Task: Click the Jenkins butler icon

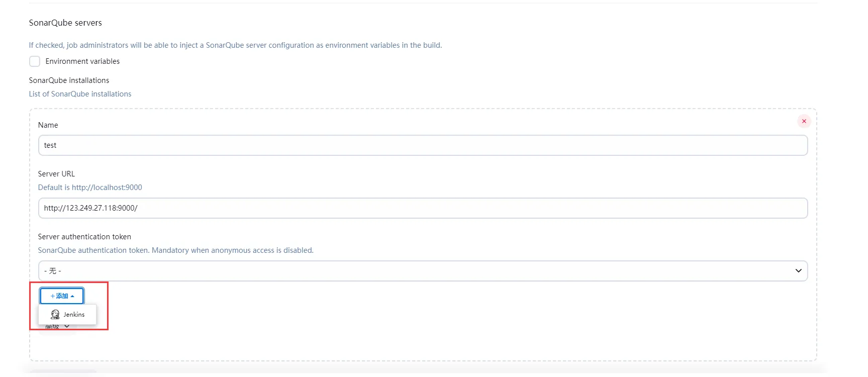Action: pos(55,315)
